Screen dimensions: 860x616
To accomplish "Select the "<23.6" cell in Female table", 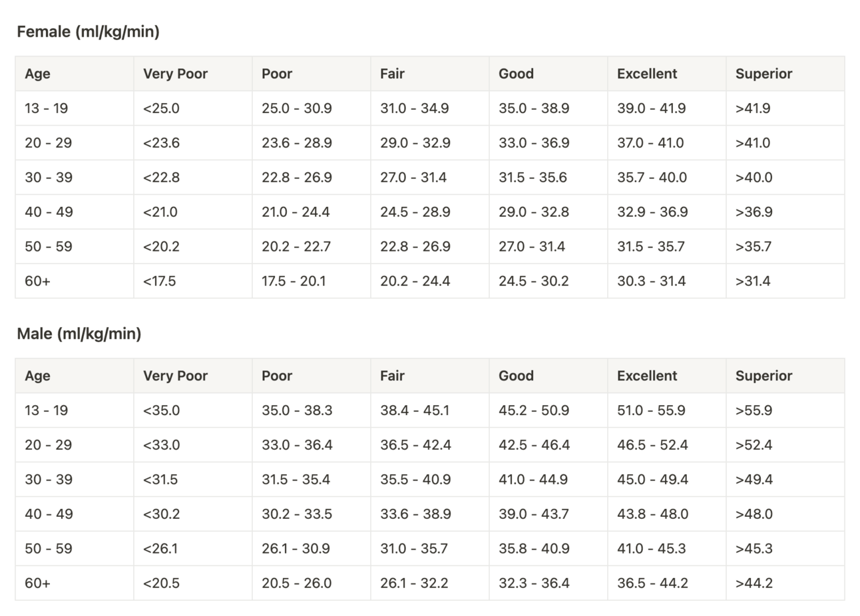I will tap(161, 143).
